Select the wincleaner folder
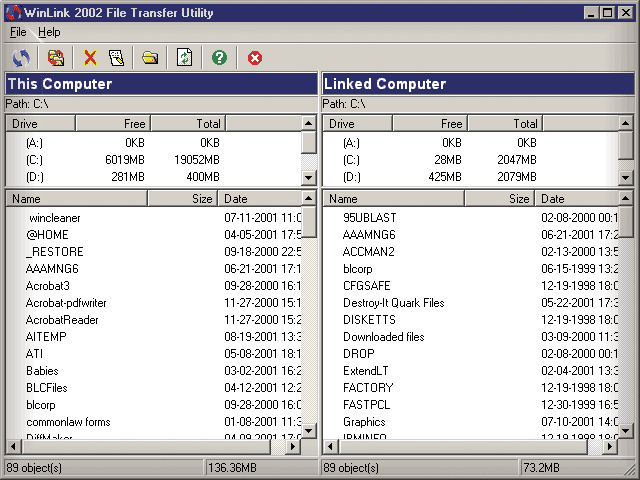 55,218
